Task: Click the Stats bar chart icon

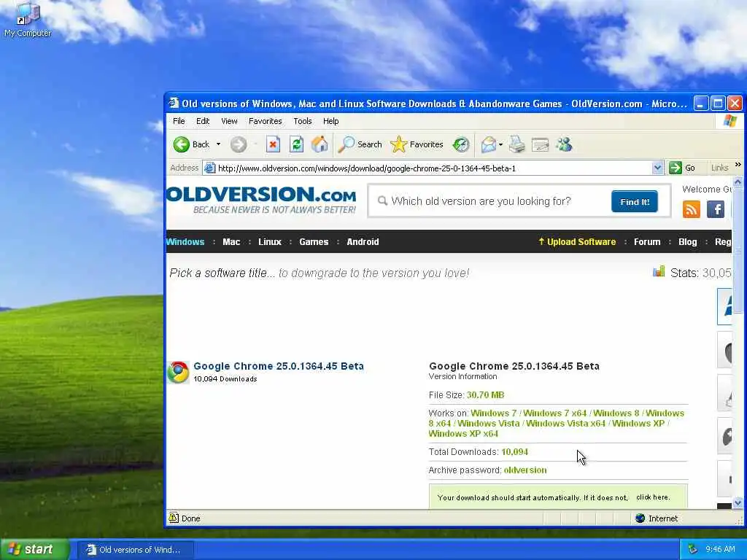Action: (659, 271)
